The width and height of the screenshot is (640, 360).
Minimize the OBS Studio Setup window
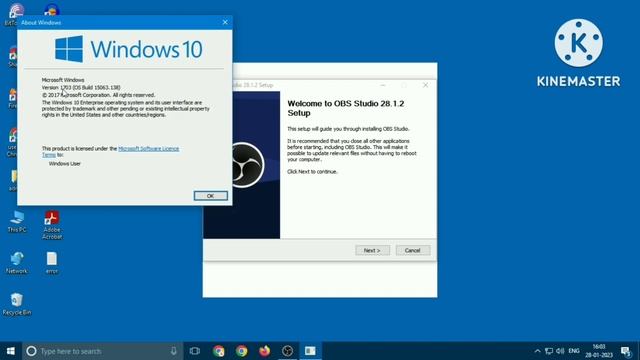pos(383,85)
